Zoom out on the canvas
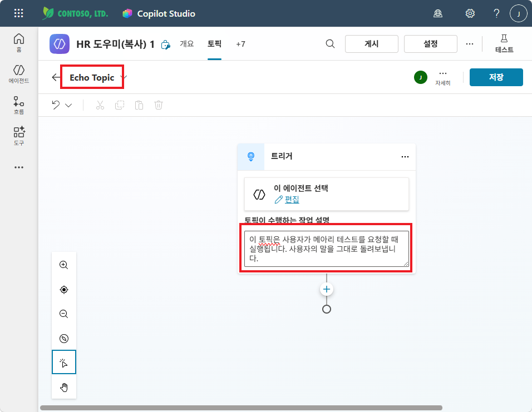The height and width of the screenshot is (412, 532). click(x=64, y=314)
